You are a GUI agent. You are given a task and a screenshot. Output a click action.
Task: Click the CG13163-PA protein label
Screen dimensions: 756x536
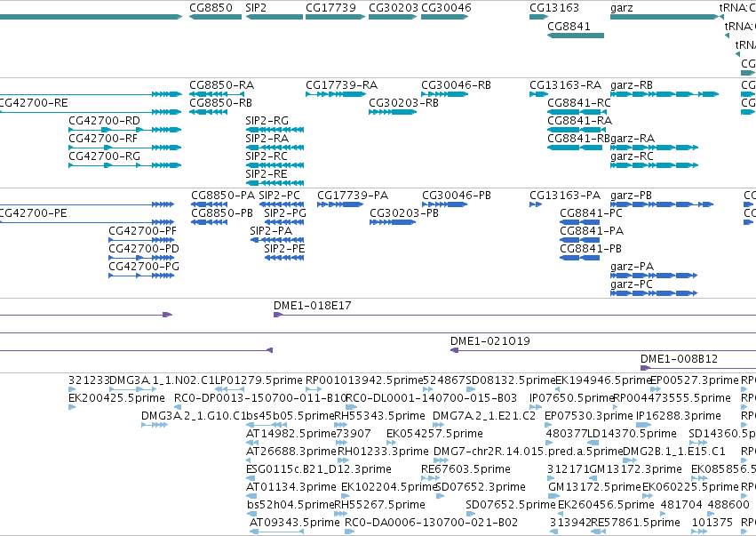pos(565,196)
